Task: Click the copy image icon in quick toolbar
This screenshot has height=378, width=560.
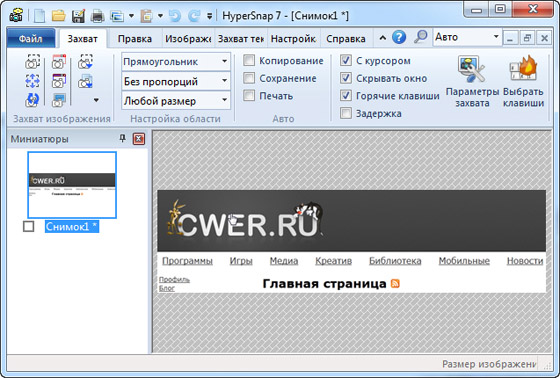Action: click(117, 16)
